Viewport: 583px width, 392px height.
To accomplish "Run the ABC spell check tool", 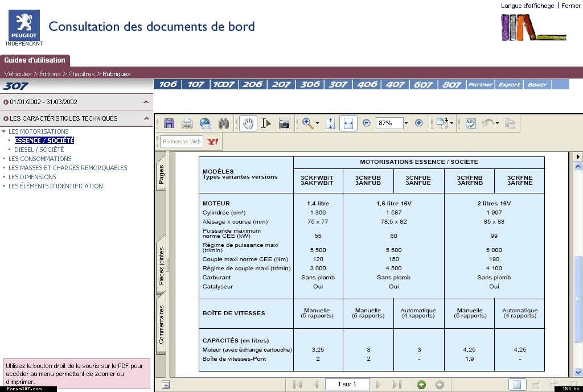I will (x=471, y=123).
